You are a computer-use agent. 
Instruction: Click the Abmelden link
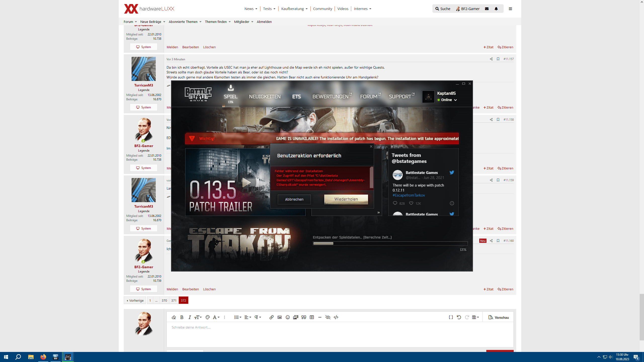(264, 22)
